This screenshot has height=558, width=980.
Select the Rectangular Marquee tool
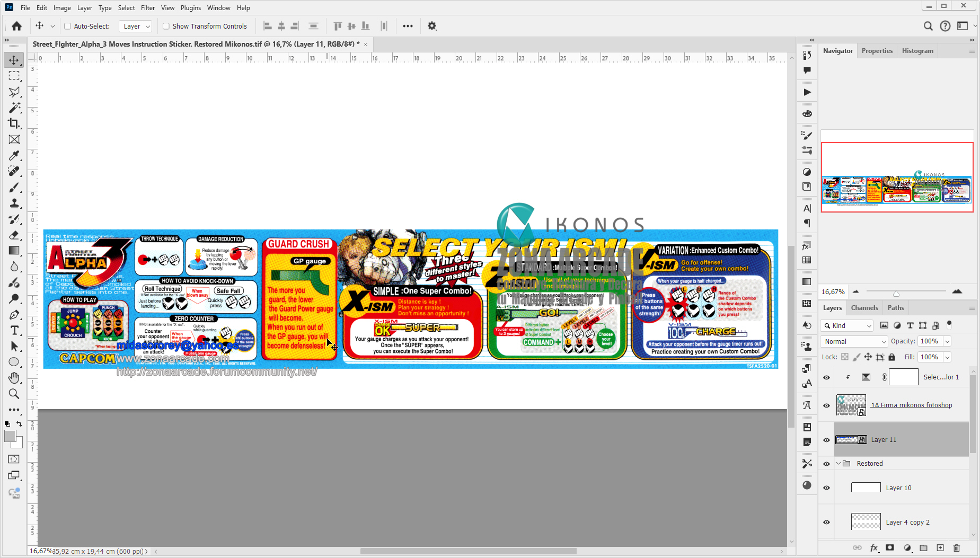[14, 76]
